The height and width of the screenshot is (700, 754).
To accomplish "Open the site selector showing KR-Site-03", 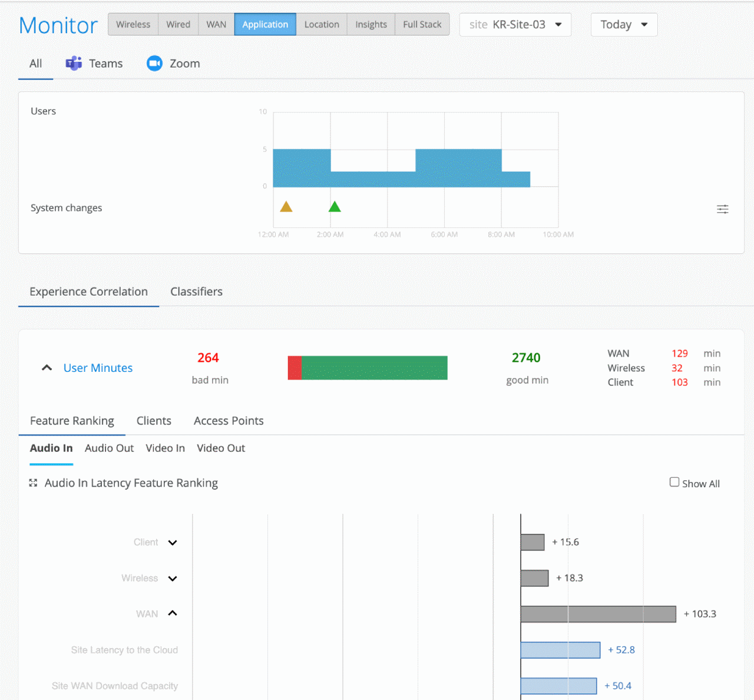I will [x=515, y=24].
